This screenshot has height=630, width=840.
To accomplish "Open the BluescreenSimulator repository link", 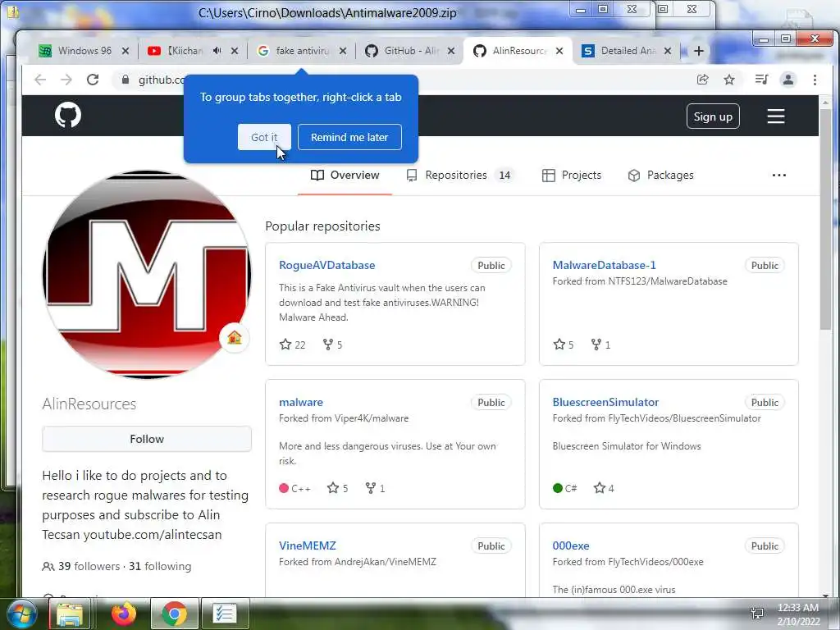I will coord(606,402).
